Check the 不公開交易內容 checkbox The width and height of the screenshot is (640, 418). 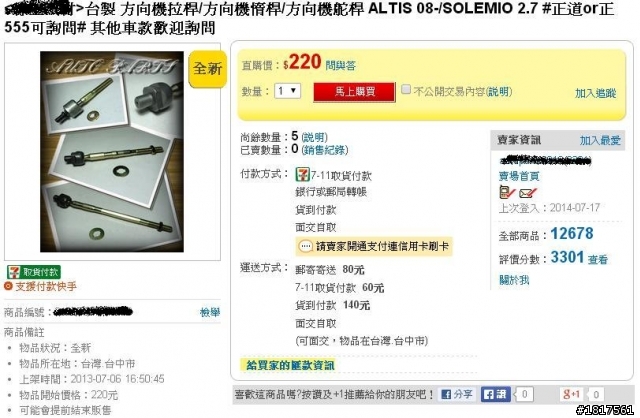point(405,89)
